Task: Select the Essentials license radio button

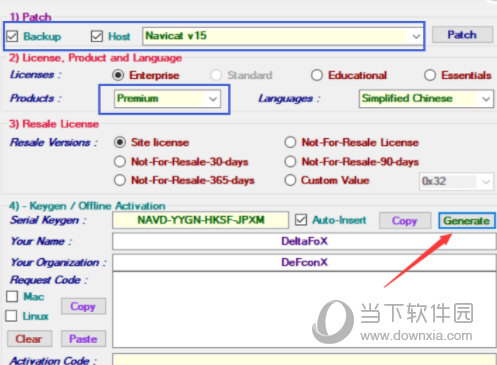Action: pyautogui.click(x=430, y=75)
